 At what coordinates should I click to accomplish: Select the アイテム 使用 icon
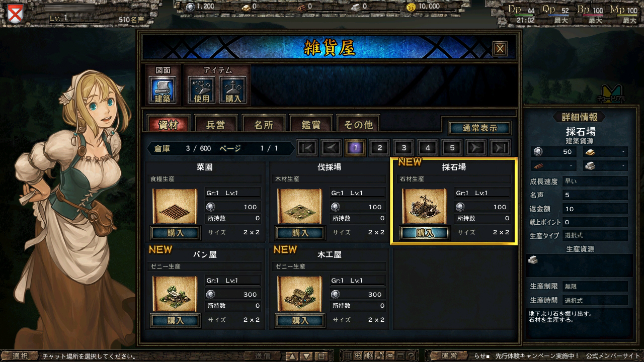(x=201, y=90)
